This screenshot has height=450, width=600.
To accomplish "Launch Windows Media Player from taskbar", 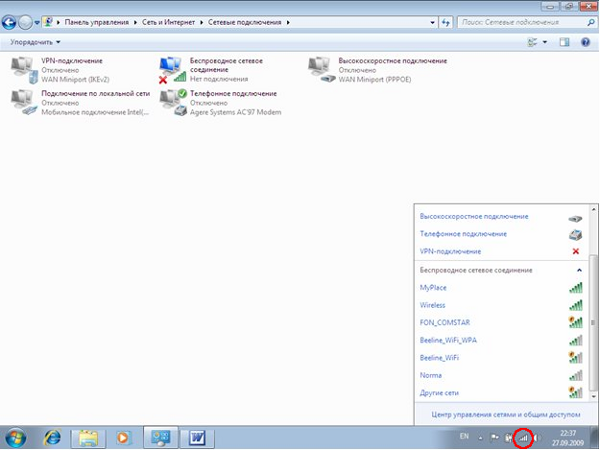I will (x=123, y=437).
